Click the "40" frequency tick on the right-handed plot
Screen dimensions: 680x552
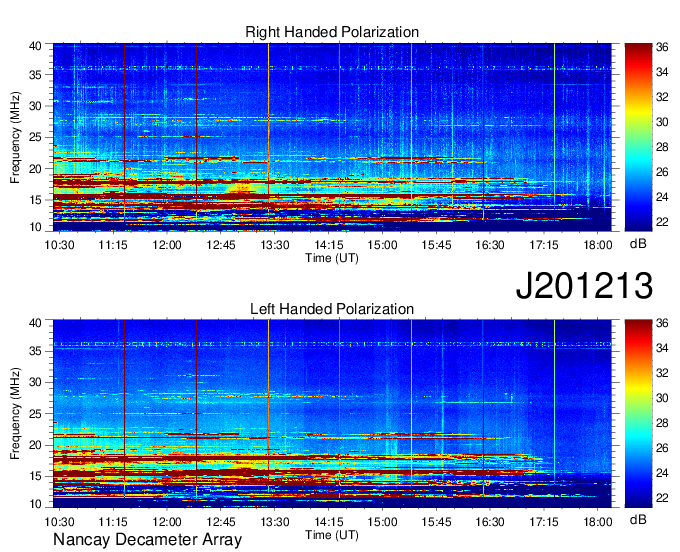35,46
